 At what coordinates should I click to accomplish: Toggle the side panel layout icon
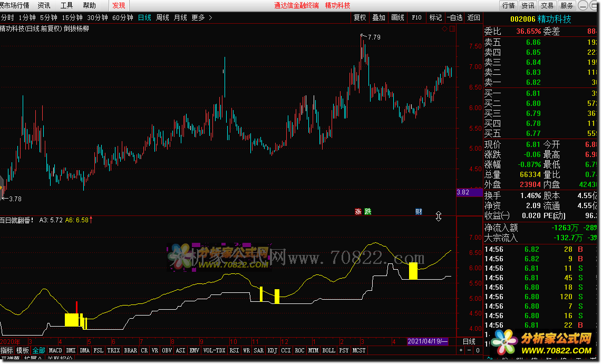(452, 29)
